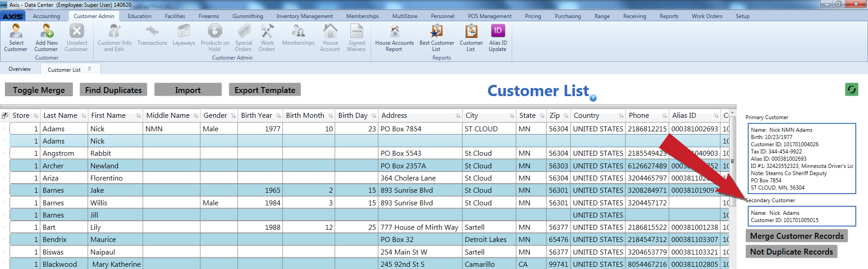Open Add New Customer
The width and height of the screenshot is (868, 269).
coord(46,37)
